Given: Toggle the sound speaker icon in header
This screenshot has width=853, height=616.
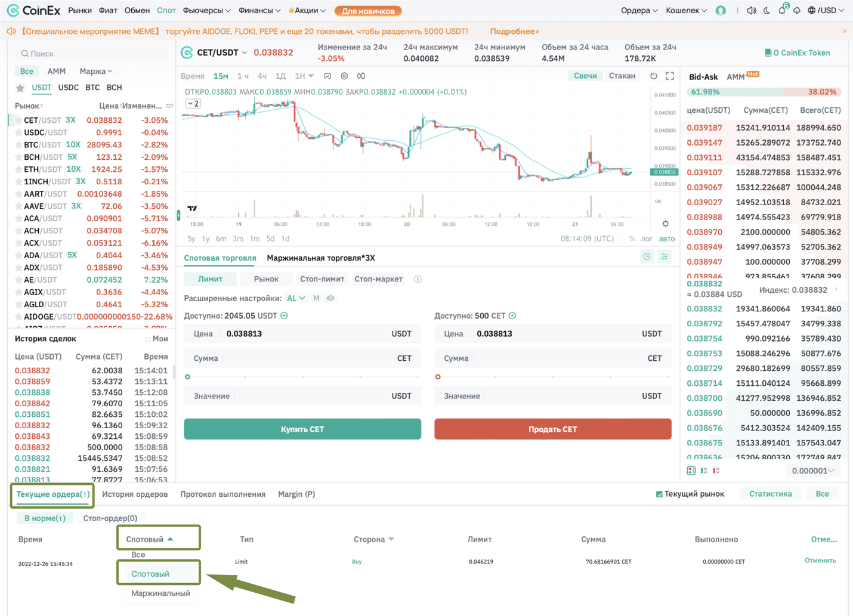Looking at the screenshot, I should pyautogui.click(x=752, y=11).
